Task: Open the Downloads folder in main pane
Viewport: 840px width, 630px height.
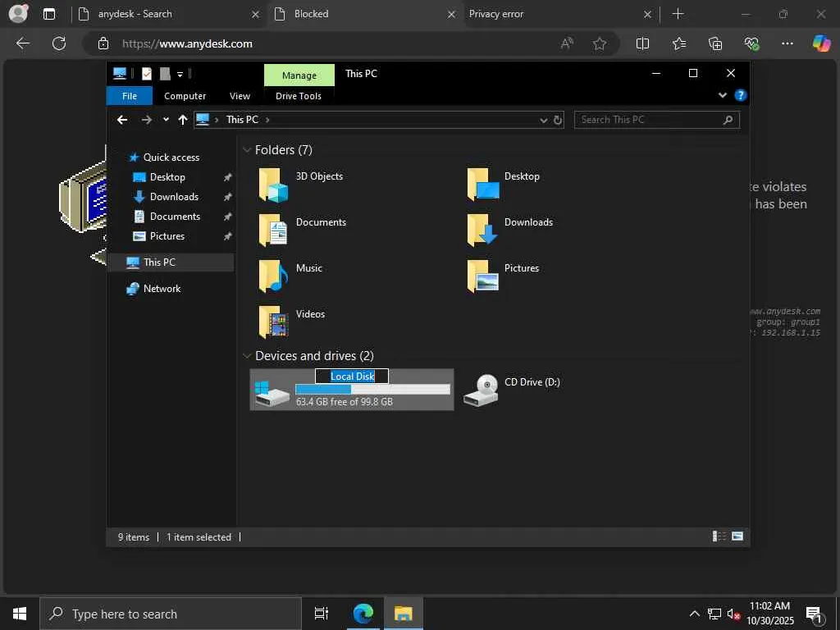Action: tap(510, 231)
